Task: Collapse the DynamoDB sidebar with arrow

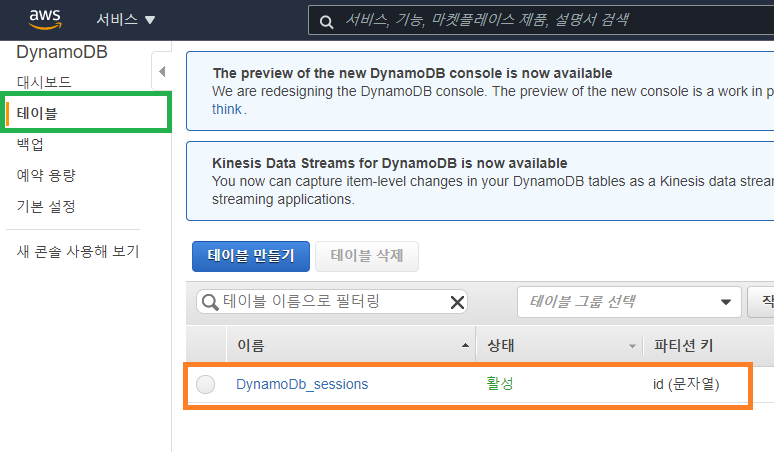Action: 162,72
